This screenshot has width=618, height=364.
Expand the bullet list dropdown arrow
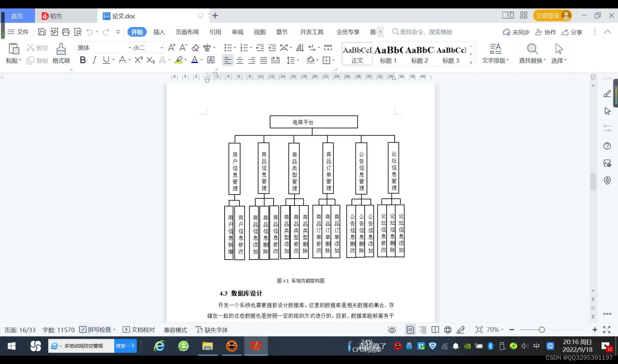[x=235, y=48]
